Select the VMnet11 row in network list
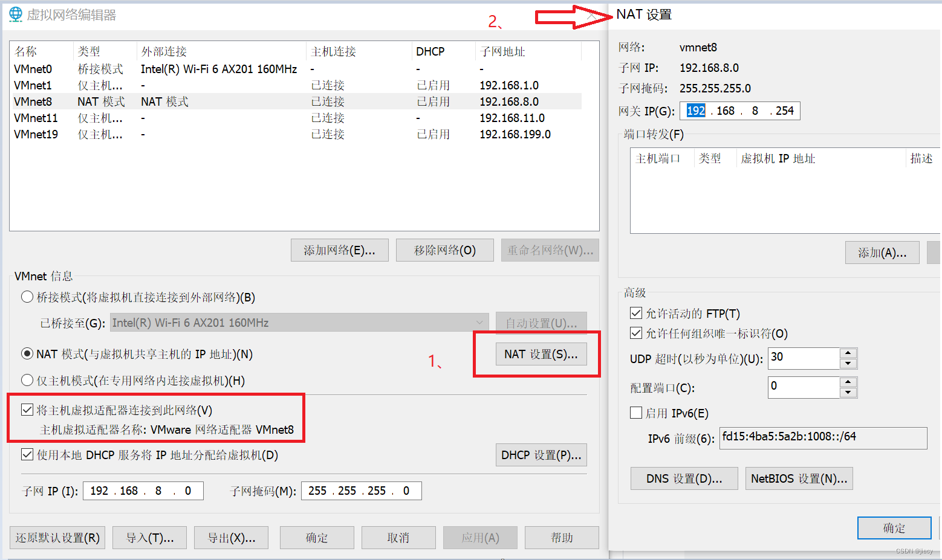The image size is (942, 560). pos(296,118)
